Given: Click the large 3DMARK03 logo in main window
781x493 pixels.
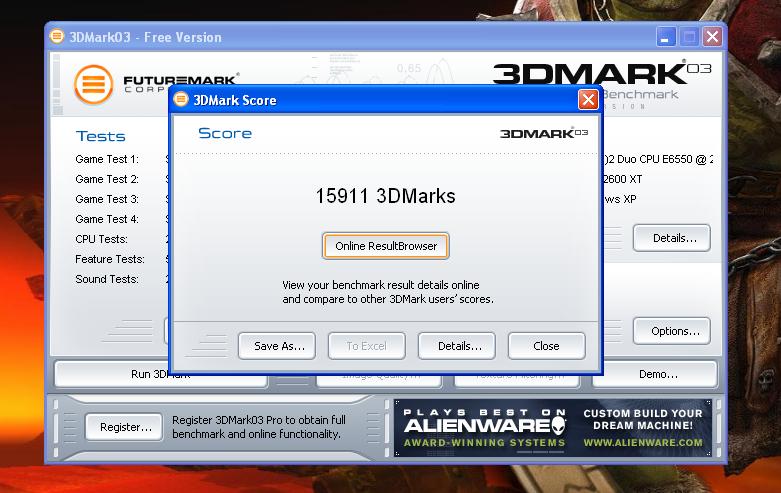Looking at the screenshot, I should [602, 74].
